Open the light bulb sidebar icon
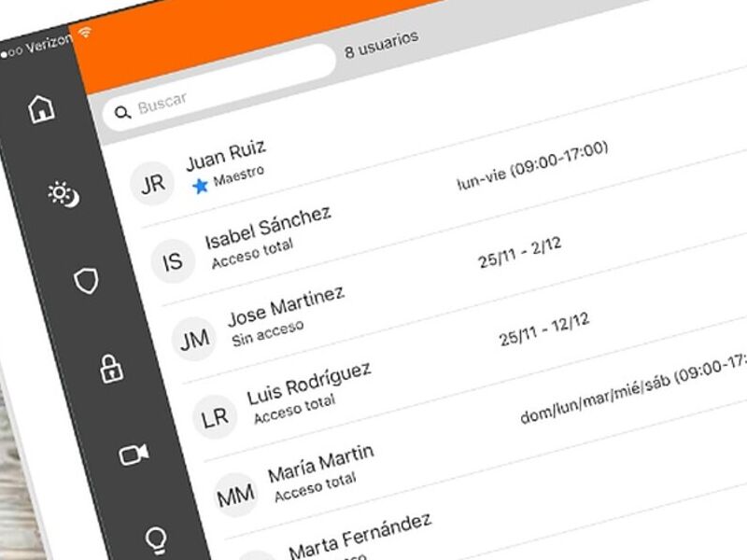Image resolution: width=747 pixels, height=560 pixels. coord(156,540)
